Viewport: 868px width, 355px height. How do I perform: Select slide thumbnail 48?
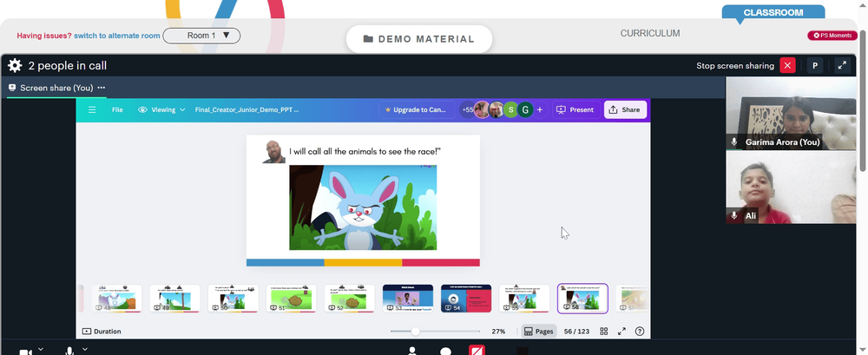(116, 299)
